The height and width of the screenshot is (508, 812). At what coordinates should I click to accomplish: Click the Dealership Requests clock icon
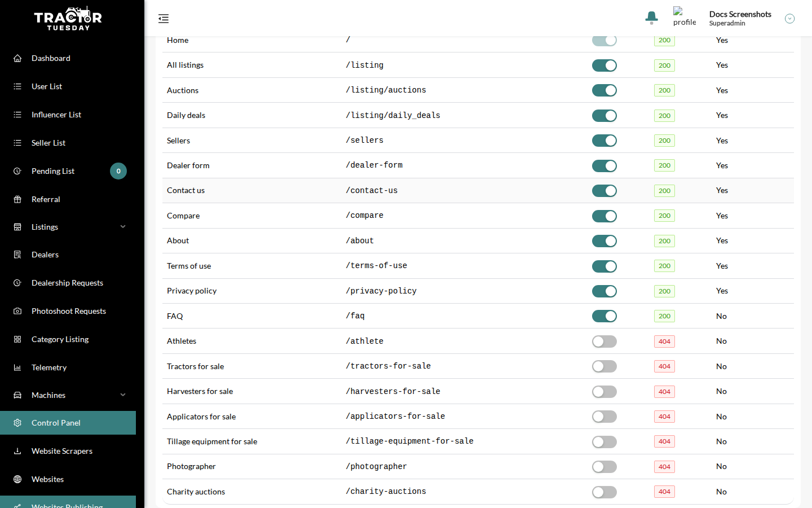17,283
